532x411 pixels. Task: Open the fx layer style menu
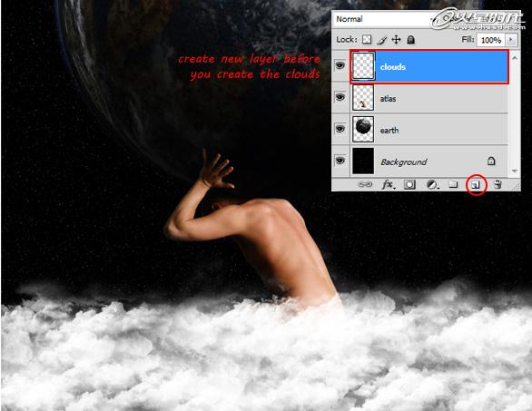(388, 185)
